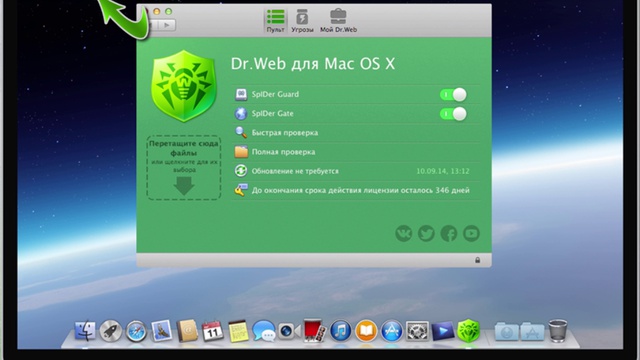Click the green update arrows icon
640x360 pixels.
241,171
